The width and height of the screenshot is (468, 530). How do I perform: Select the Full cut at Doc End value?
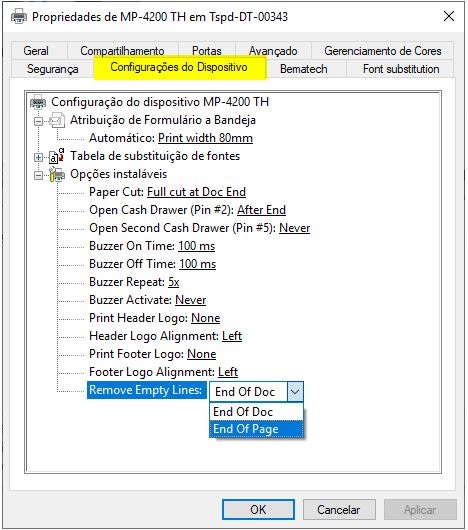click(x=196, y=192)
